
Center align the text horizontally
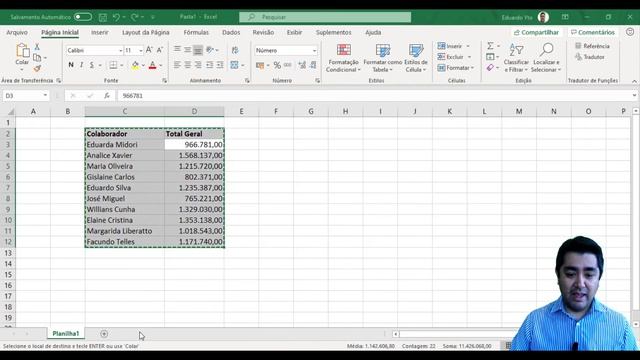point(187,65)
